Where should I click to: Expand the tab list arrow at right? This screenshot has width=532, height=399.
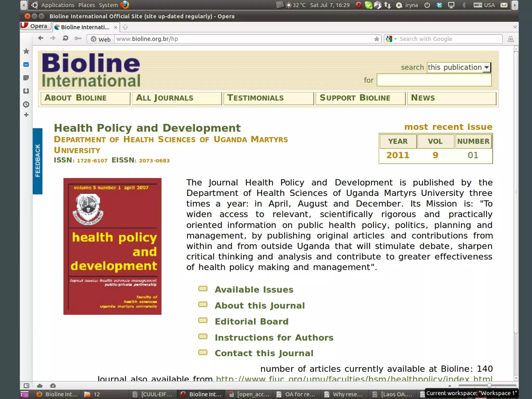point(515,27)
